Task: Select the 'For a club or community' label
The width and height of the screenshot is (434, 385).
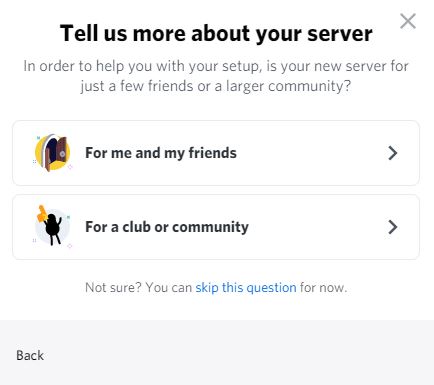Action: pyautogui.click(x=167, y=227)
